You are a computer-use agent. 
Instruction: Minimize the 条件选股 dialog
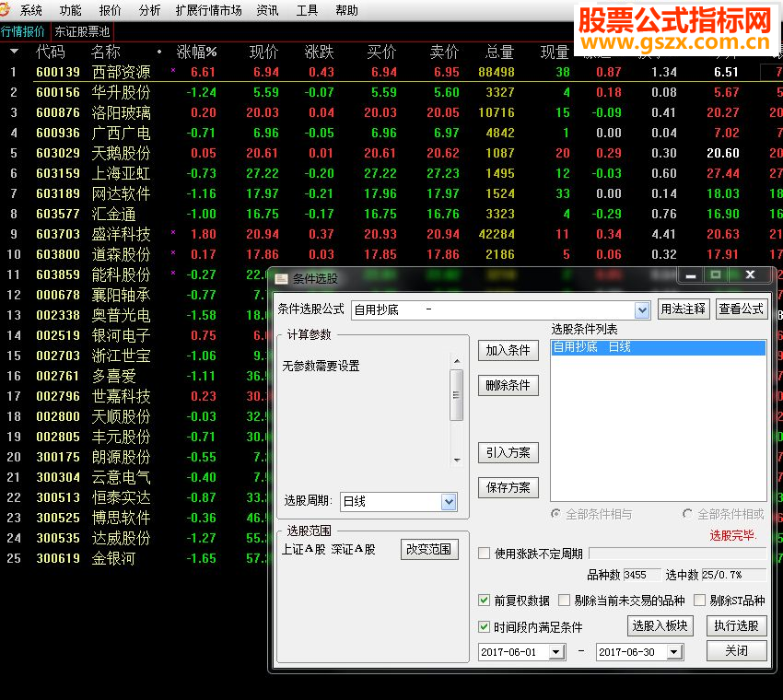pos(690,275)
